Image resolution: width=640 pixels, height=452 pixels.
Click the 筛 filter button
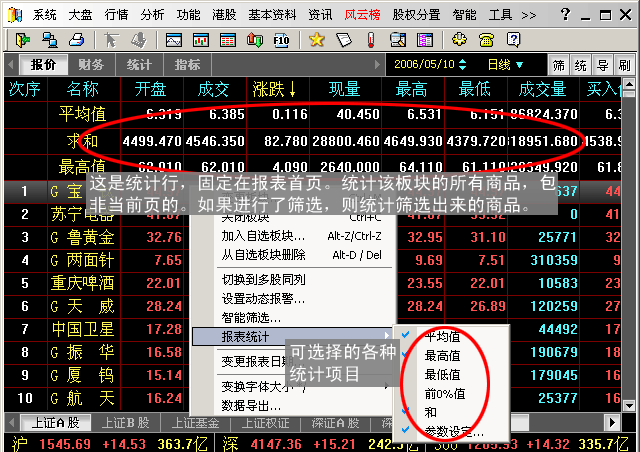pos(559,65)
